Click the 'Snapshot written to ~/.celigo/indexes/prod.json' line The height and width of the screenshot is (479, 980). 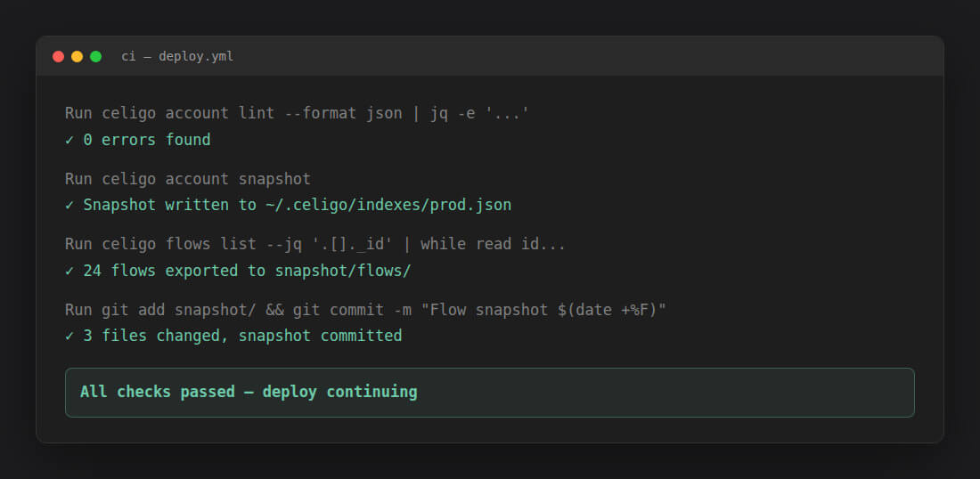coord(288,206)
